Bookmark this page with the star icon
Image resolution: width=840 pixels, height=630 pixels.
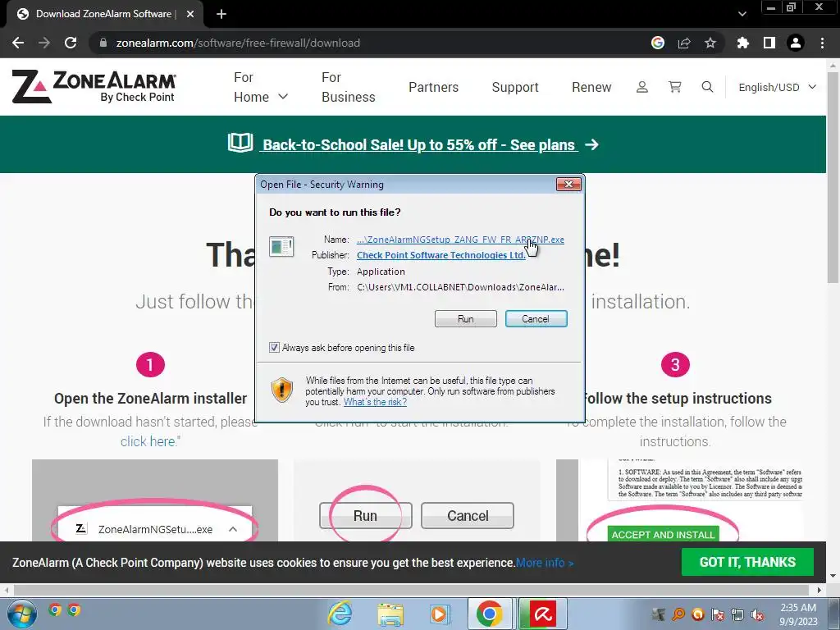click(710, 43)
